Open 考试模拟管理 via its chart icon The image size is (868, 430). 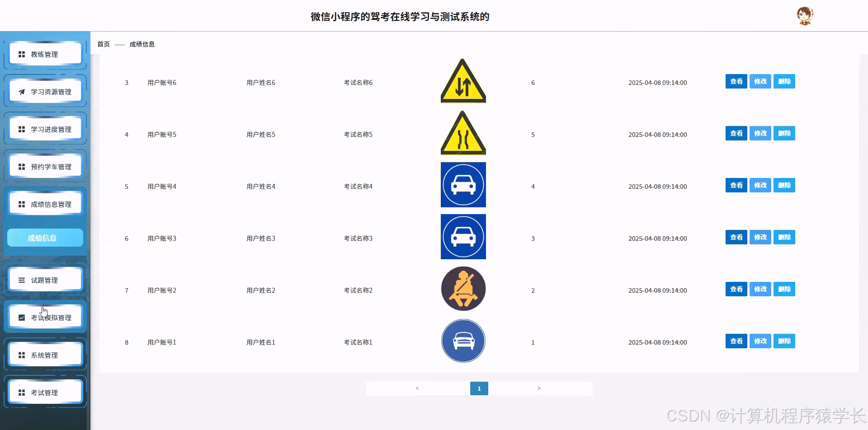[21, 317]
